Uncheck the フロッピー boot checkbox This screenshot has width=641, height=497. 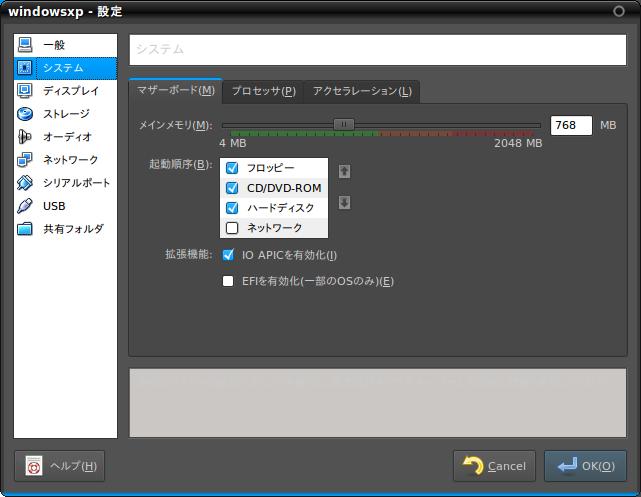232,168
